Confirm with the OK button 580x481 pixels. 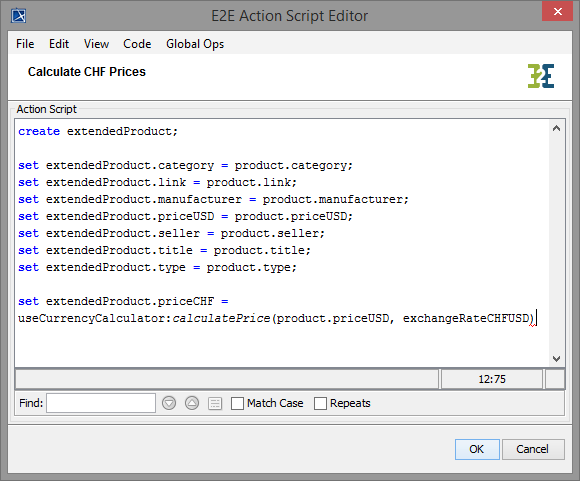(477, 449)
